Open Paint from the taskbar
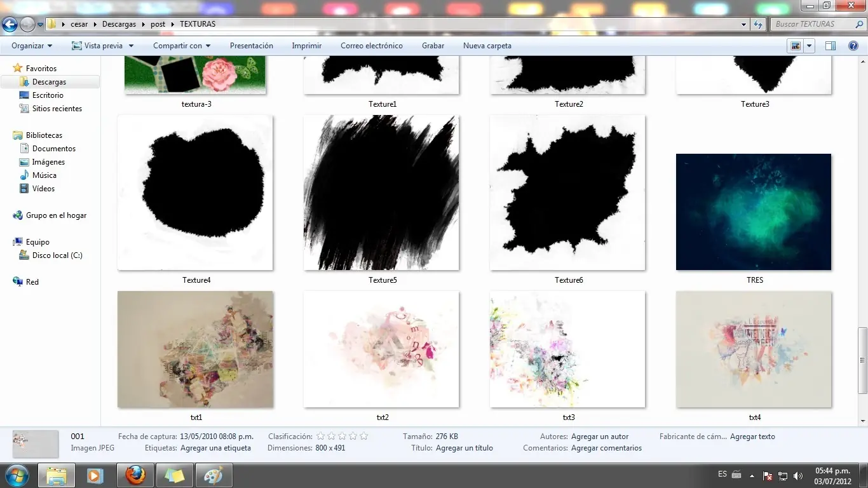868x488 pixels. click(x=214, y=475)
